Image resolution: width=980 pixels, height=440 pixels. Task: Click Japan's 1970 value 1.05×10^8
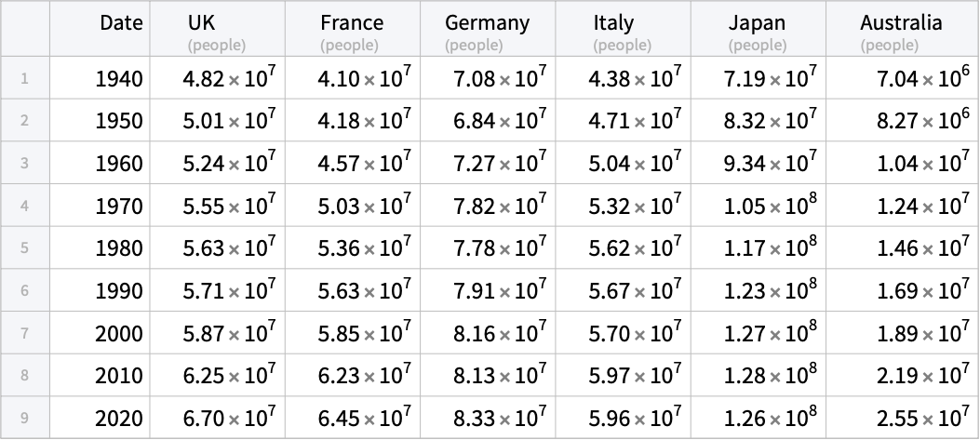click(x=758, y=205)
